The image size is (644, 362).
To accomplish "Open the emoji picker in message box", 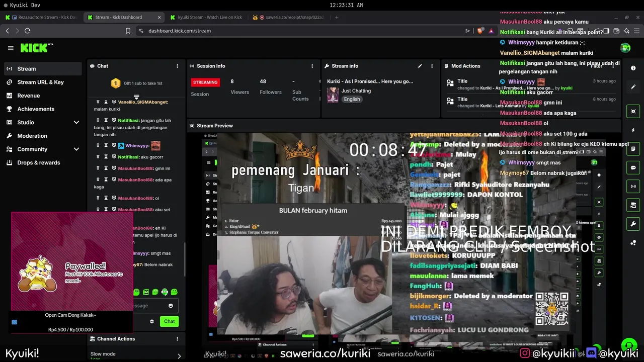I will (x=171, y=306).
